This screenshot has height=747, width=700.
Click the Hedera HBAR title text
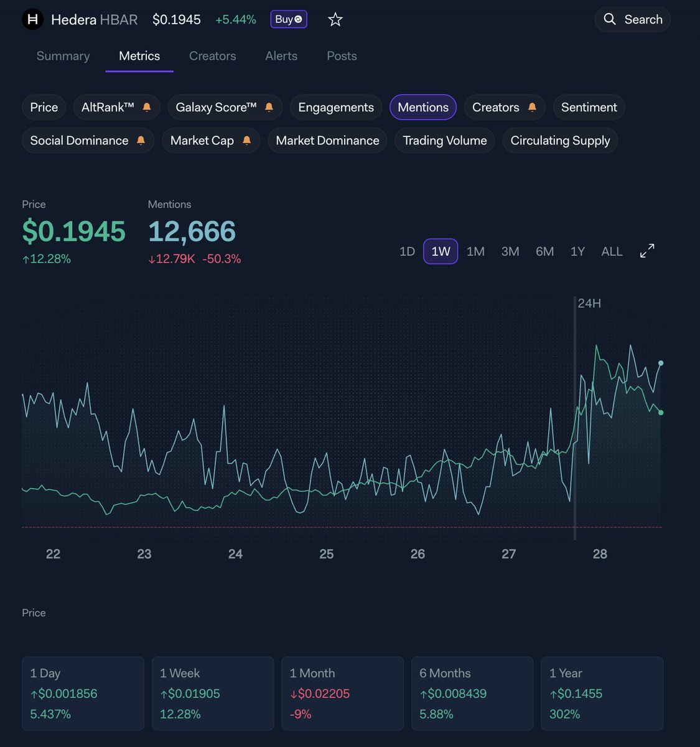95,20
